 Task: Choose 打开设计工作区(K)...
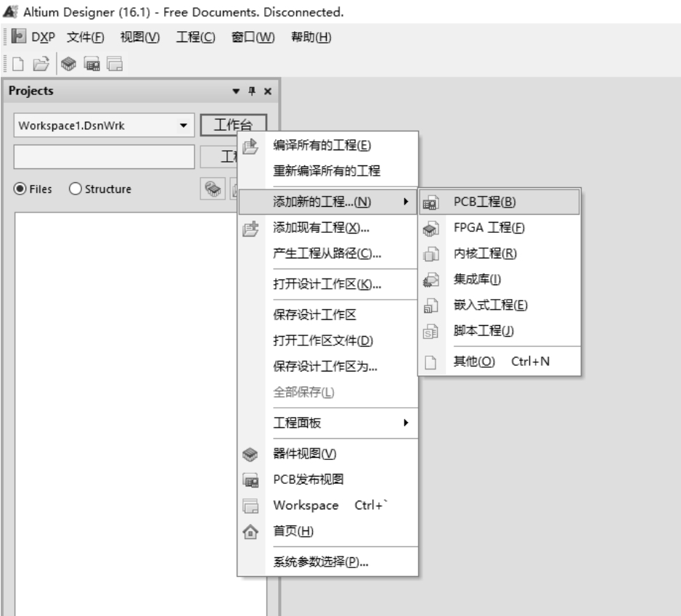pyautogui.click(x=327, y=284)
